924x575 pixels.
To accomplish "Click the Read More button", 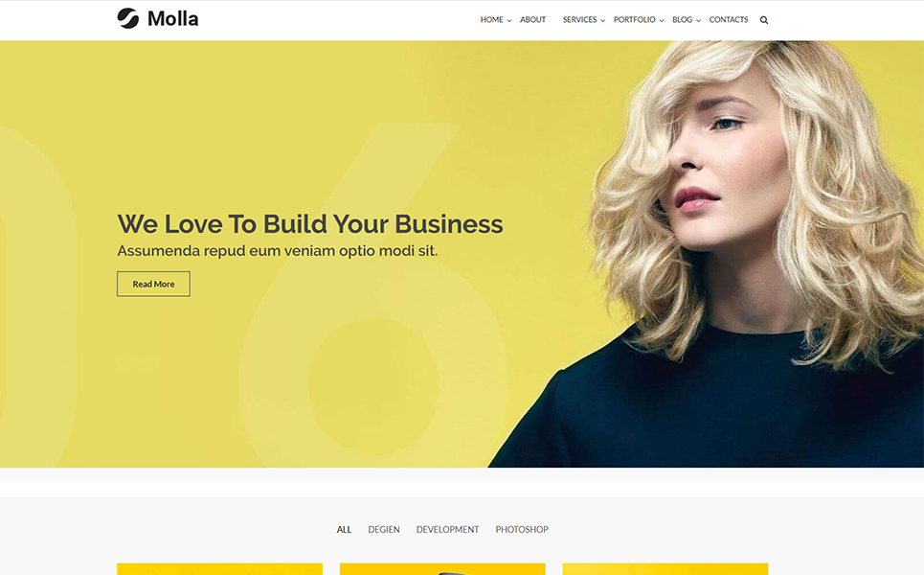I will pos(153,284).
